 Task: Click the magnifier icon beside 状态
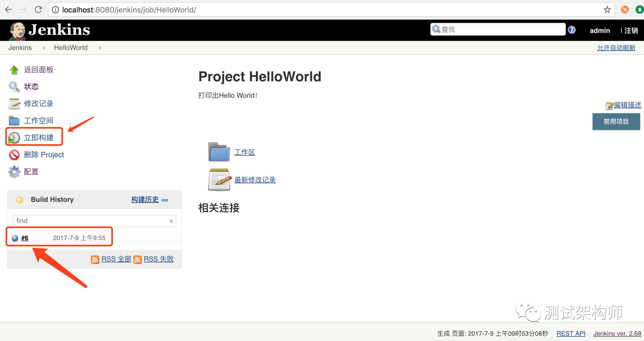pos(14,87)
